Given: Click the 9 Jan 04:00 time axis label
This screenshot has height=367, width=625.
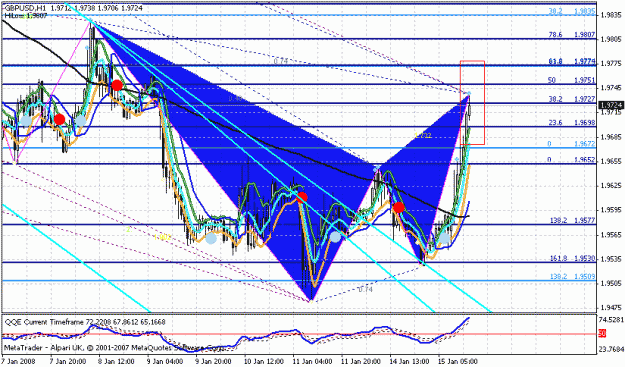Looking at the screenshot, I should click(x=166, y=361).
